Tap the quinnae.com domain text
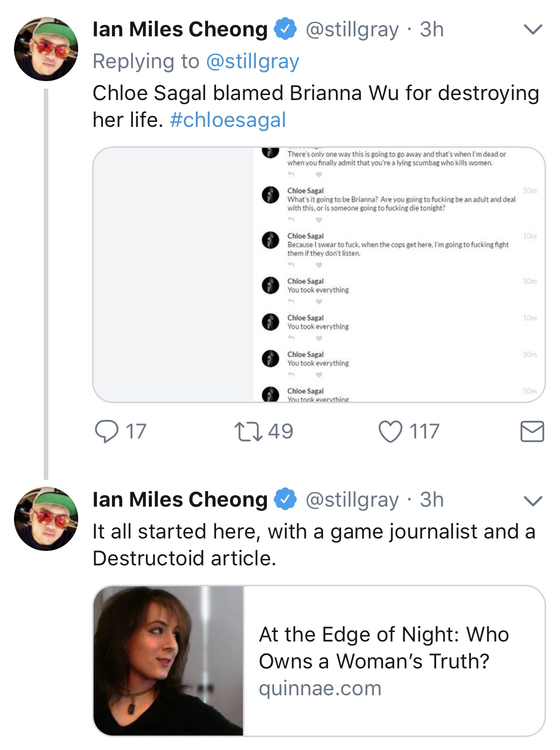Screen dimensions: 560x750 coord(320,689)
